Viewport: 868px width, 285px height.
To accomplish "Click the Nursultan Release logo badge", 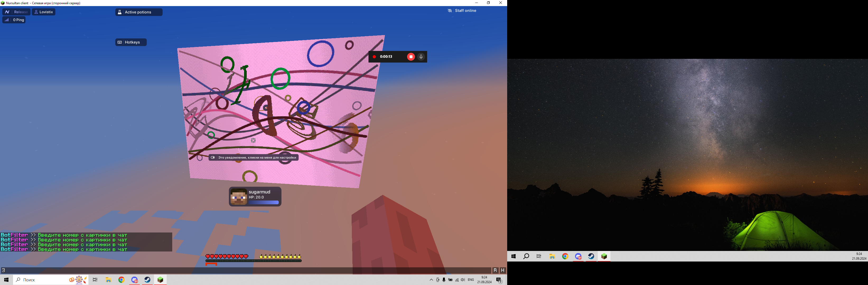I will coord(16,12).
